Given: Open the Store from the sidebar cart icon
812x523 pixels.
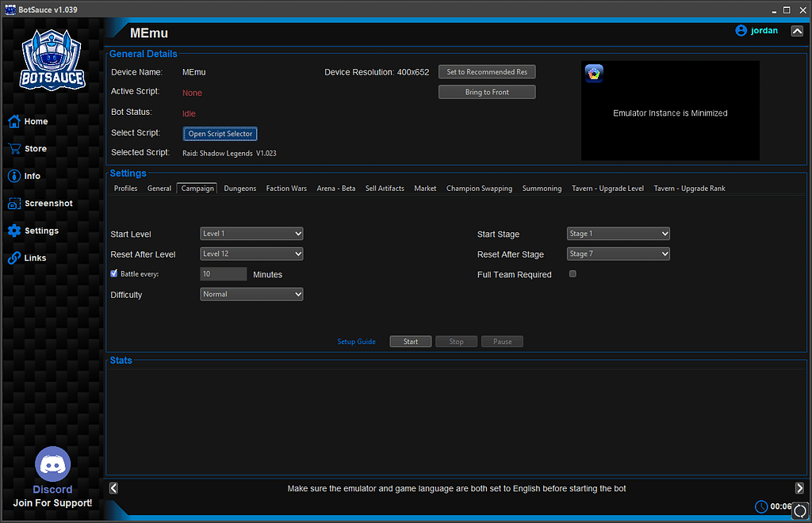Looking at the screenshot, I should pos(14,148).
